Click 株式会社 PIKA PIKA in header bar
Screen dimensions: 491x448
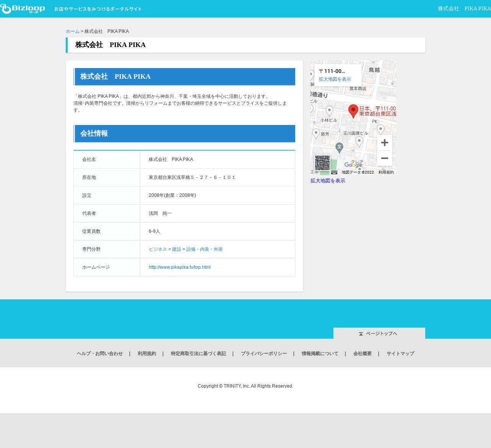464,8
